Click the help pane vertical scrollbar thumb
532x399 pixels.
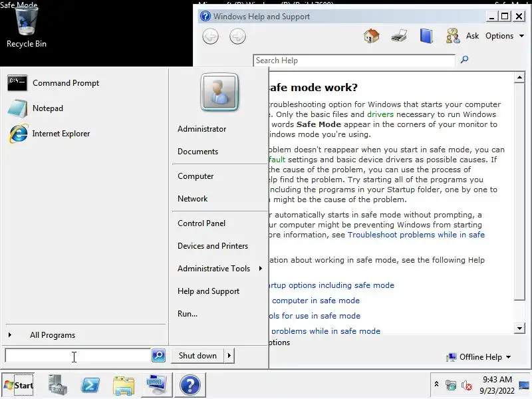(x=519, y=192)
